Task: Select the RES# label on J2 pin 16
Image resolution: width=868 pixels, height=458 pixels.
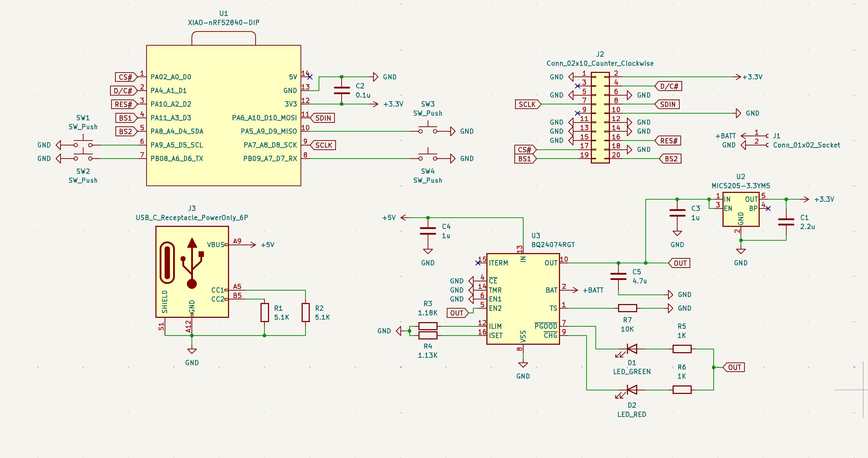Action: click(x=668, y=141)
